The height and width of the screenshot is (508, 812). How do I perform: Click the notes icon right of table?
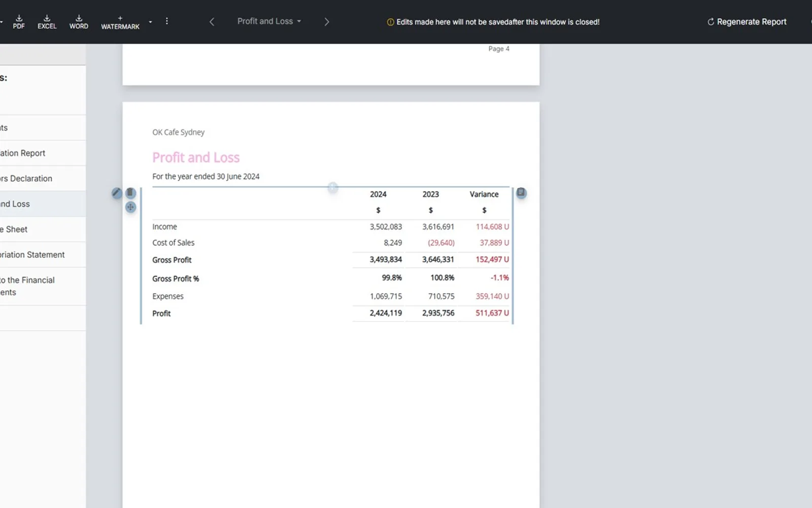click(521, 193)
